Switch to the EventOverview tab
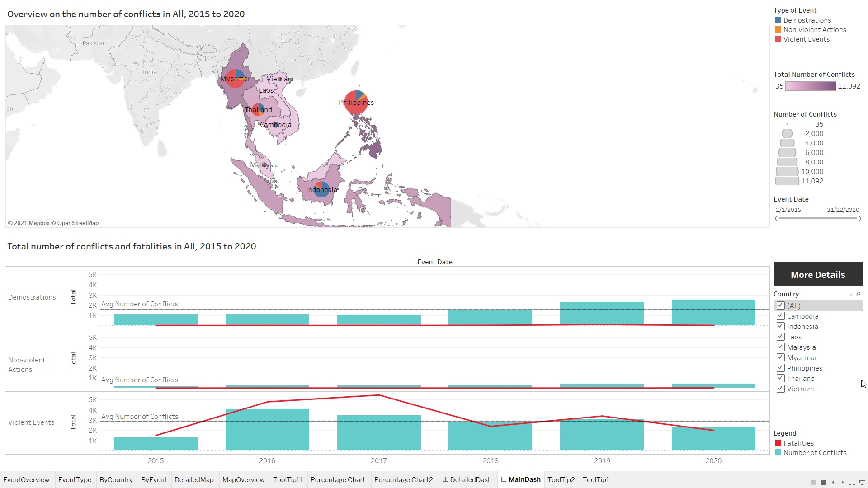Viewport: 868px width, 488px height. pos(26,480)
